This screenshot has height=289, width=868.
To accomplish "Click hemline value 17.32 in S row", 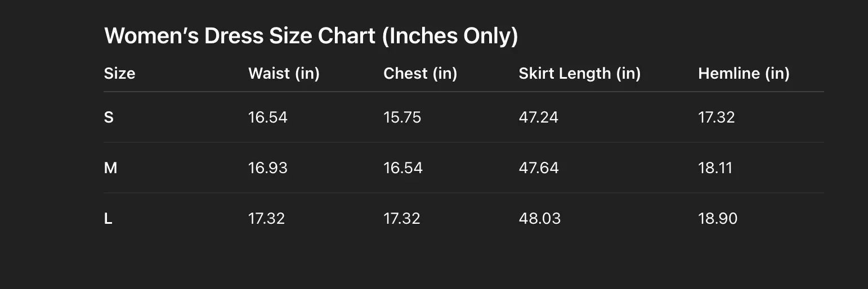I will click(716, 118).
